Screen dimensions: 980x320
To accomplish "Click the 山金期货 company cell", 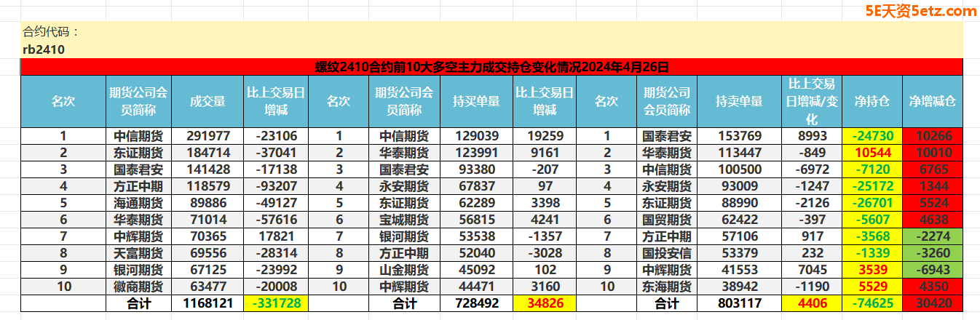I will pos(404,270).
